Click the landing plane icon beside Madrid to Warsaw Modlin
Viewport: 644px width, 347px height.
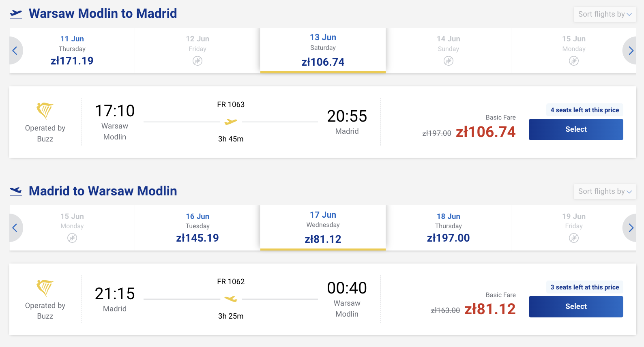click(x=16, y=191)
